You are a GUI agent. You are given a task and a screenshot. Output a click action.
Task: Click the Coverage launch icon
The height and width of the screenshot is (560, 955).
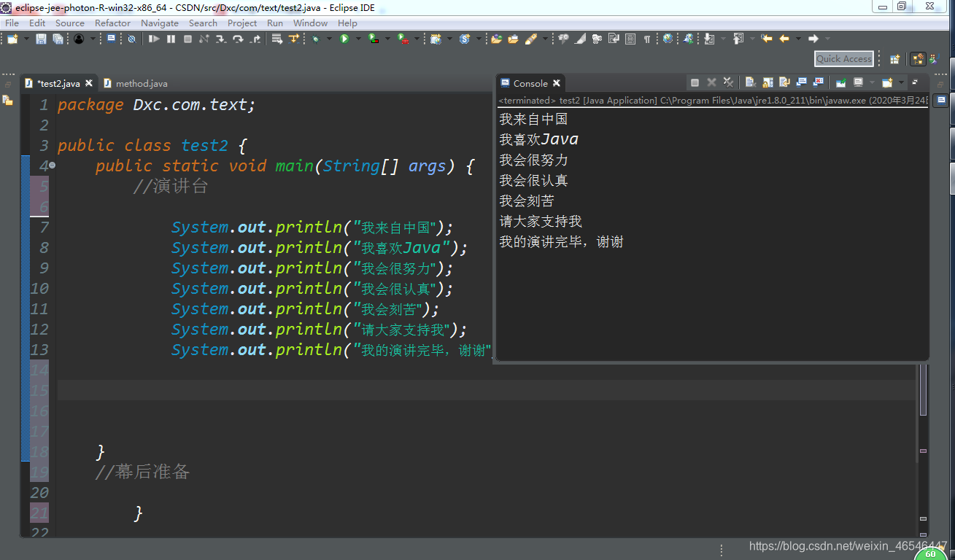374,39
